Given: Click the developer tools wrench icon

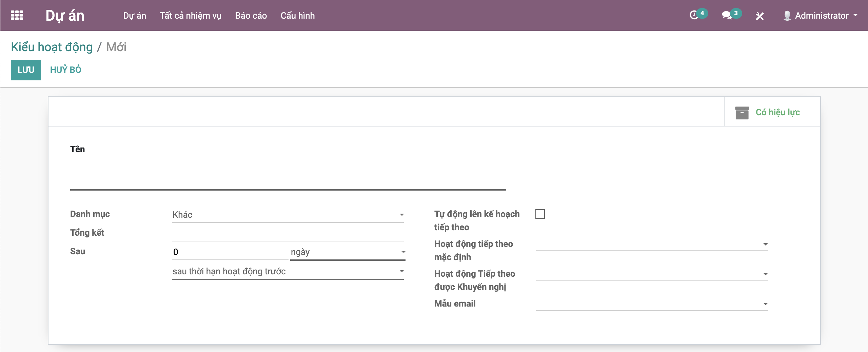Looking at the screenshot, I should 759,16.
